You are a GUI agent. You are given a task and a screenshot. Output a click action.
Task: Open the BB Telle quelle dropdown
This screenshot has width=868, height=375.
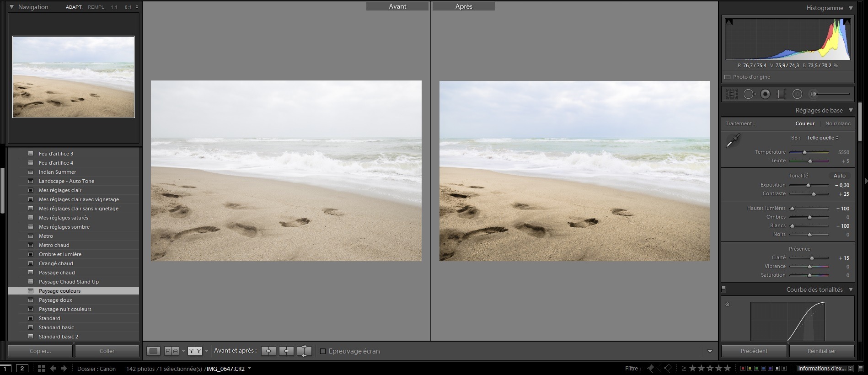pyautogui.click(x=822, y=138)
